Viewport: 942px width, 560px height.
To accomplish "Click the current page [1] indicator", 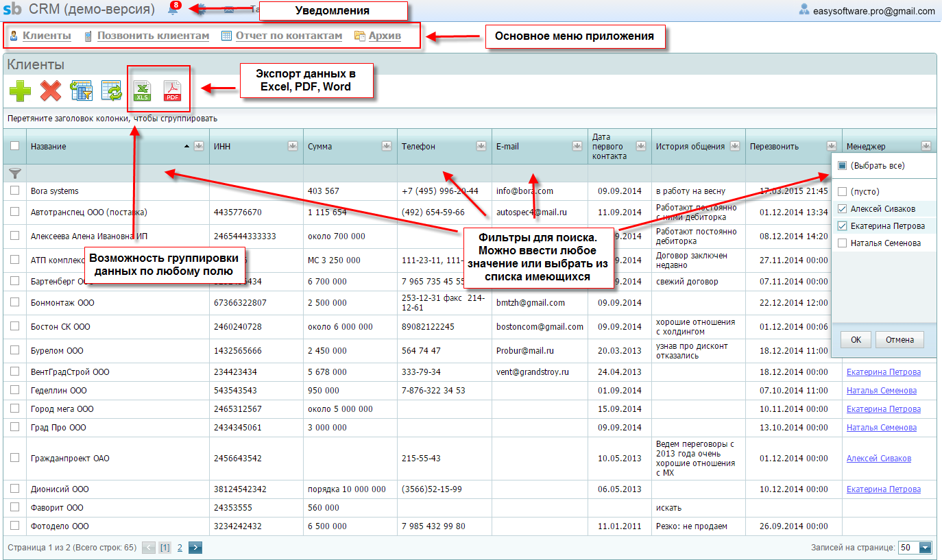I will click(x=165, y=548).
